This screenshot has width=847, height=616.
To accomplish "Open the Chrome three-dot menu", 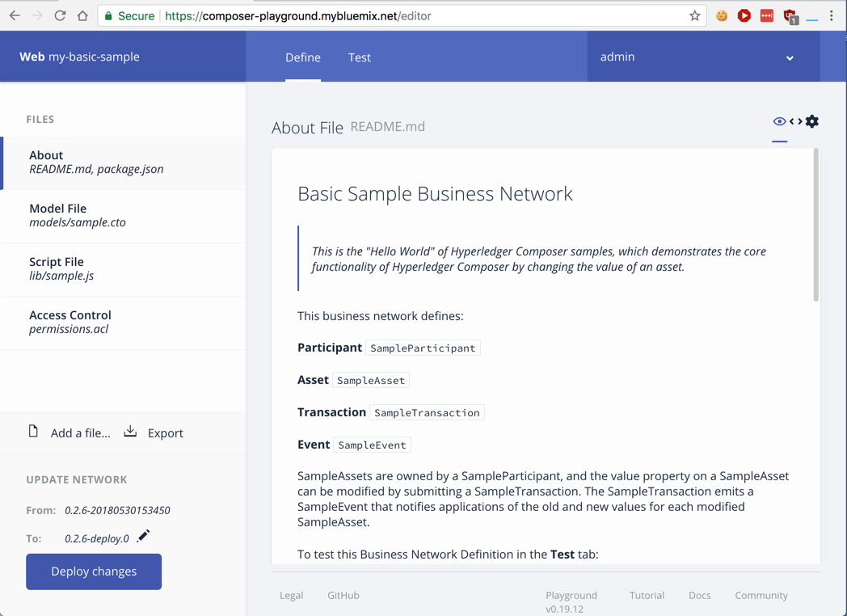I will pyautogui.click(x=832, y=15).
